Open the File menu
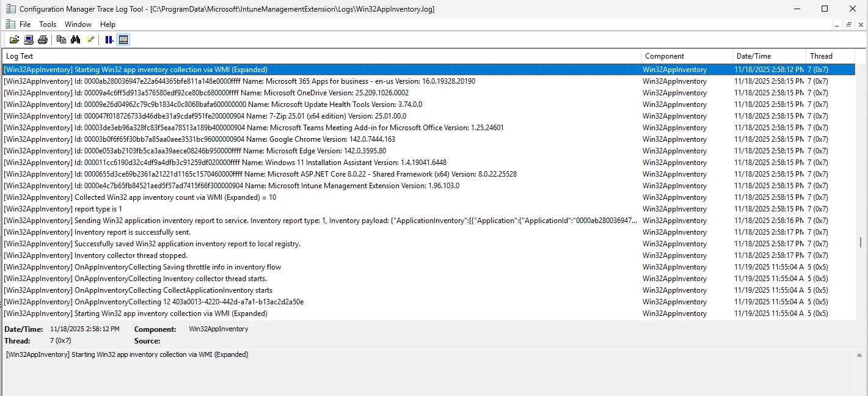This screenshot has height=396, width=868. coord(25,24)
